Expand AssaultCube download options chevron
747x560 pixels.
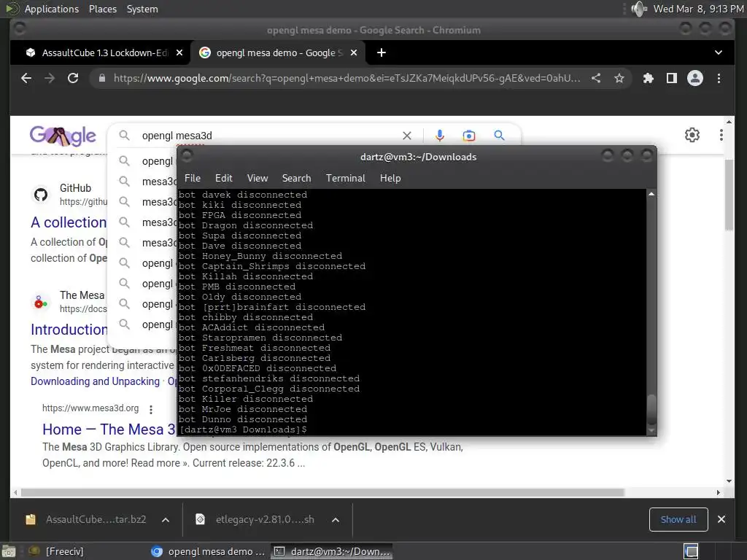tap(166, 520)
